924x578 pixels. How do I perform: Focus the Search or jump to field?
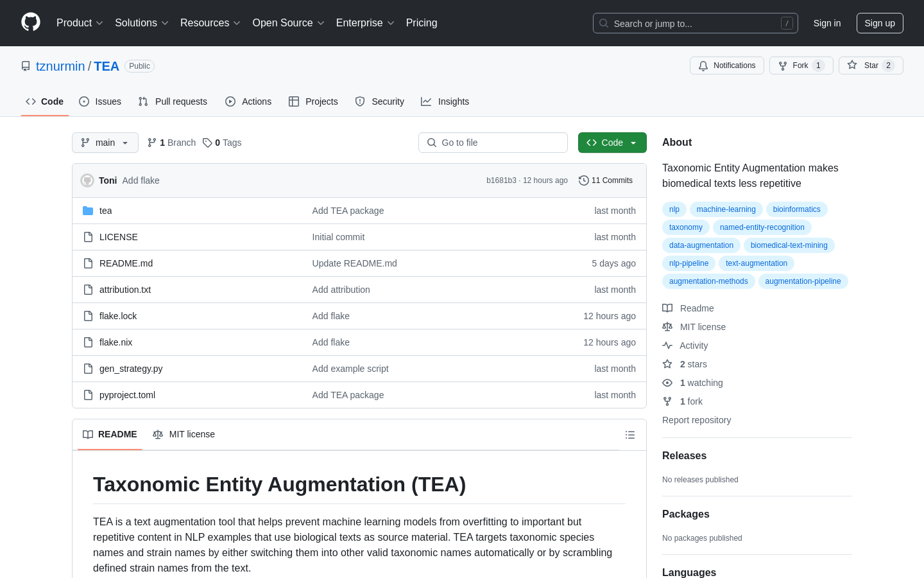coord(696,23)
